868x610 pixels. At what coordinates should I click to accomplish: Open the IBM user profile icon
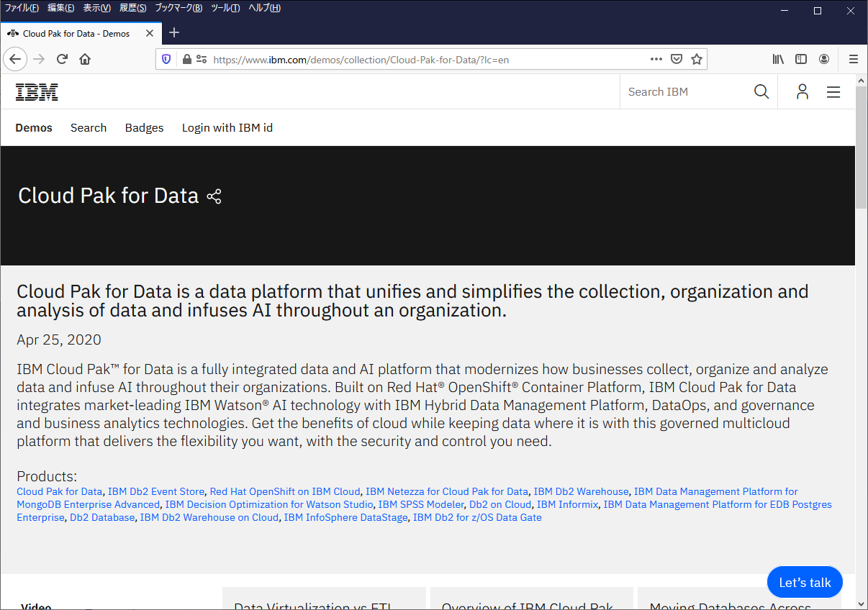802,92
